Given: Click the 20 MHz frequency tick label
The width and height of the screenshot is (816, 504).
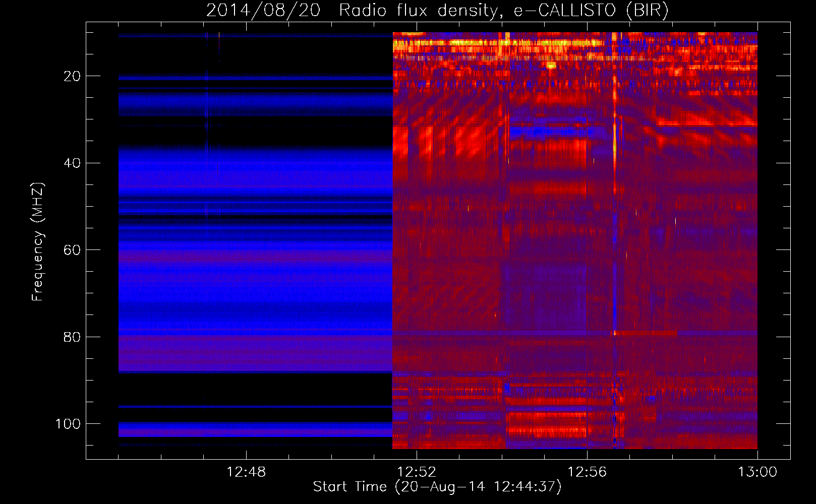Looking at the screenshot, I should (72, 76).
